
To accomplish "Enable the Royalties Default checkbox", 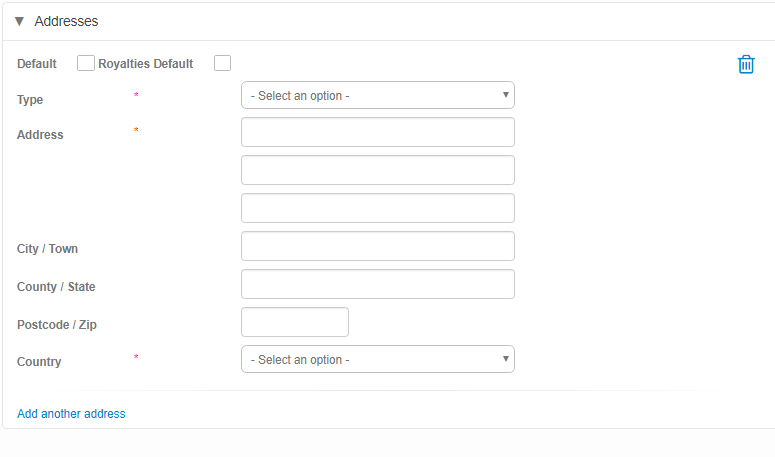I will (222, 63).
